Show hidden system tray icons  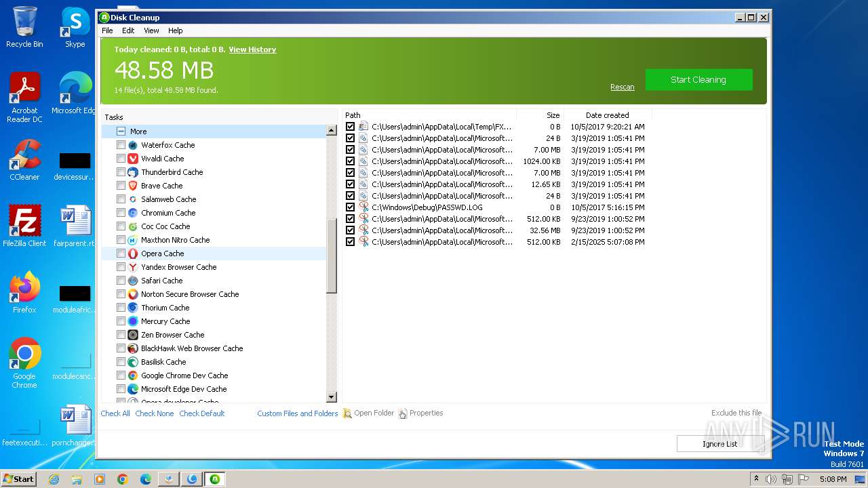coord(756,479)
